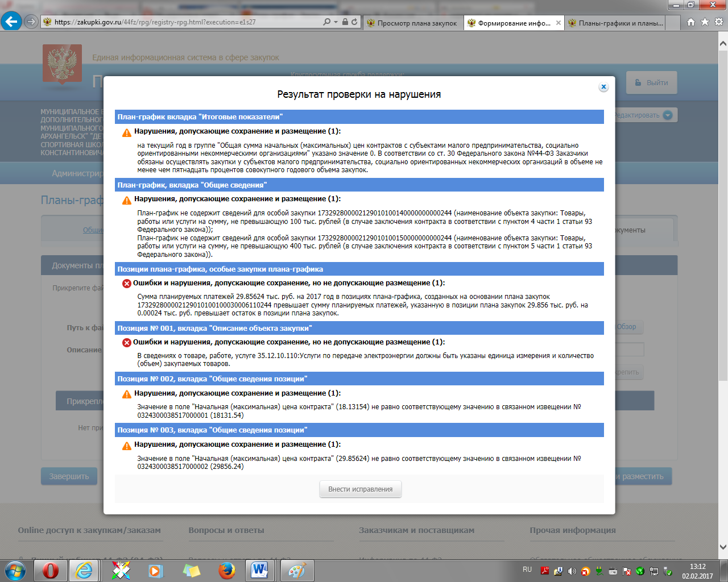Expand the address bar dropdown arrow
This screenshot has width=728, height=582.
click(336, 22)
